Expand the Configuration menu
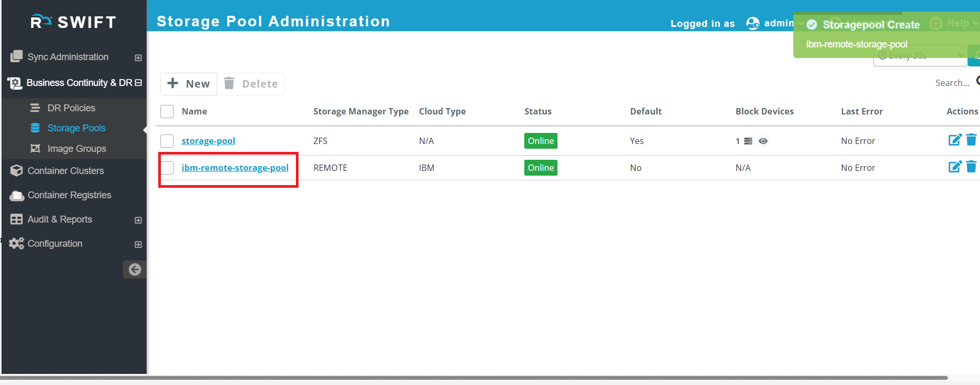This screenshot has width=980, height=385. pos(138,244)
